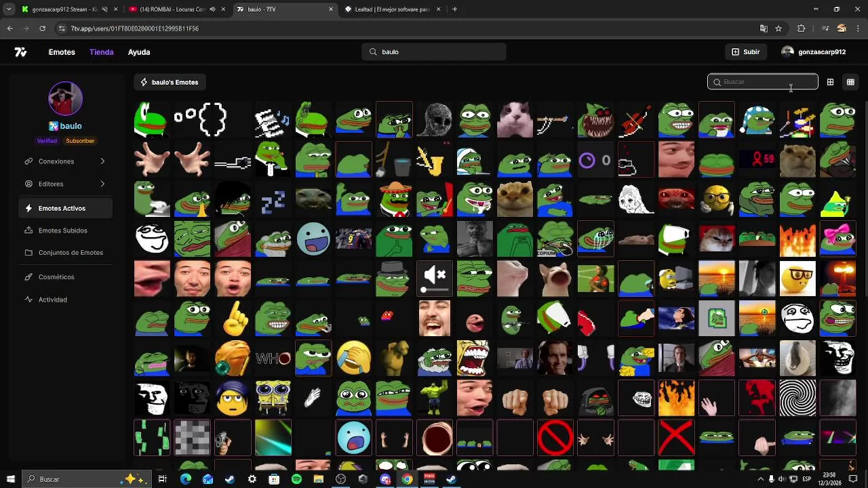Viewport: 868px width, 488px height.
Task: Click the Windows taskbar Buscar search box
Action: pos(87,479)
